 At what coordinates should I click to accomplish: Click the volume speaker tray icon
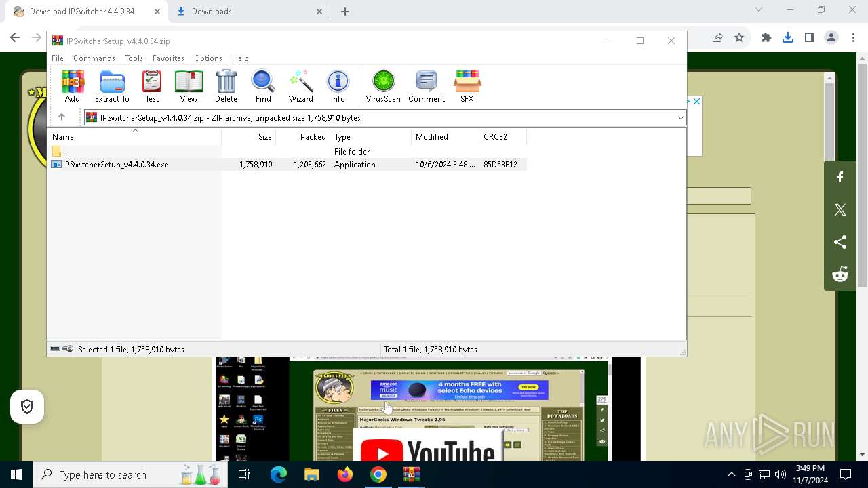(780, 474)
